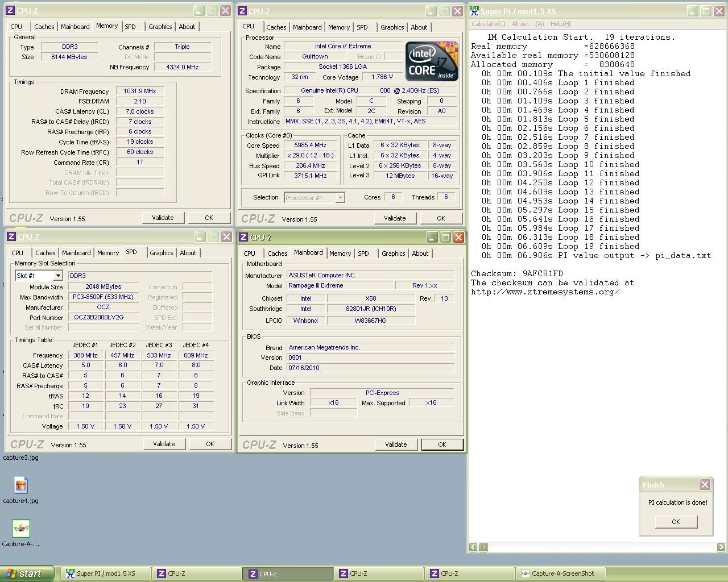Image resolution: width=728 pixels, height=582 pixels.
Task: Switch to CPU tab in Memory-tab CPU-Z window
Action: pyautogui.click(x=16, y=27)
